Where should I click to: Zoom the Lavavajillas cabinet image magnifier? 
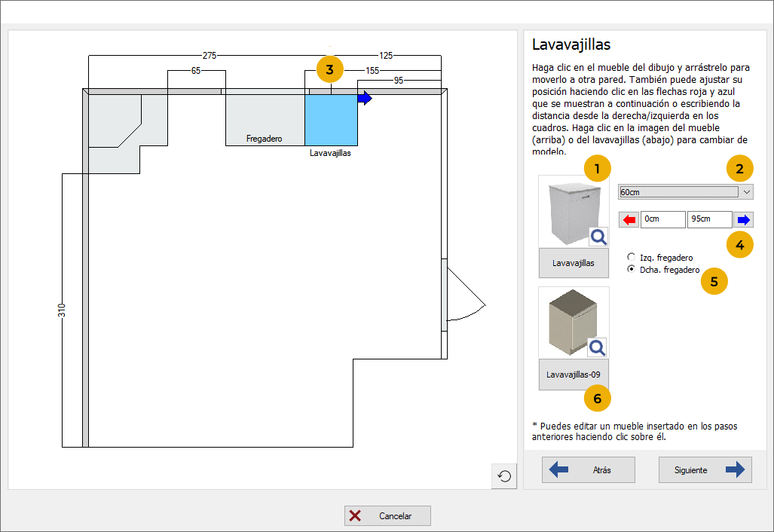tap(598, 237)
